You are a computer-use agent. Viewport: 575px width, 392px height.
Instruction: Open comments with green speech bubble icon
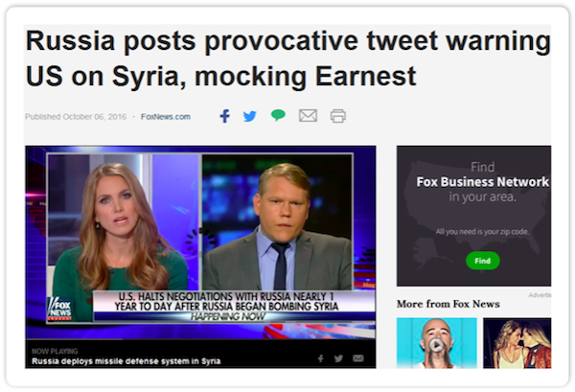[278, 115]
